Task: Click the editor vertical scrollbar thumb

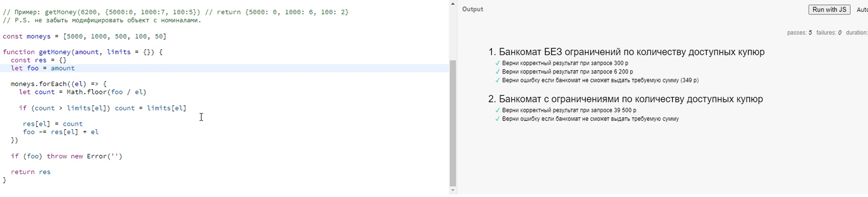Action: [x=453, y=123]
